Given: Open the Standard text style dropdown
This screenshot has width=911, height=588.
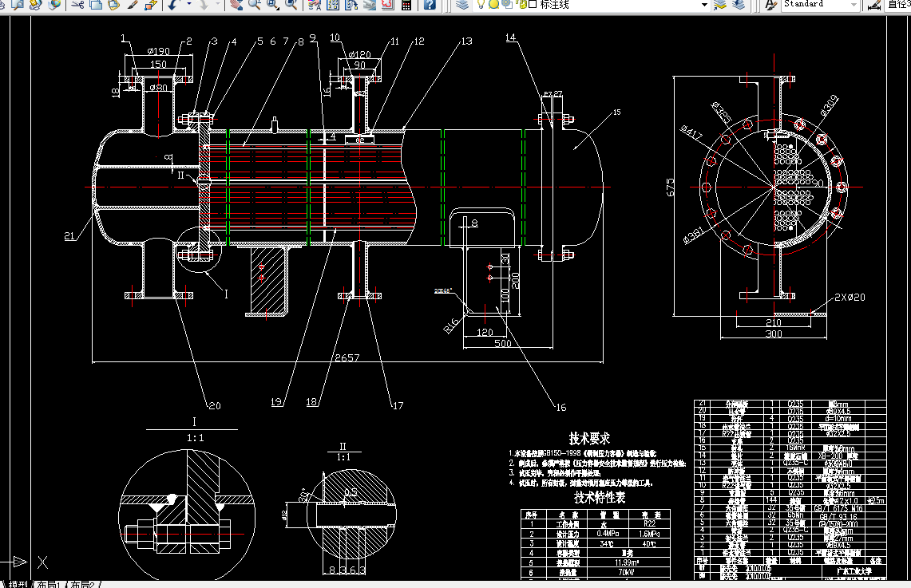Looking at the screenshot, I should click(821, 5).
